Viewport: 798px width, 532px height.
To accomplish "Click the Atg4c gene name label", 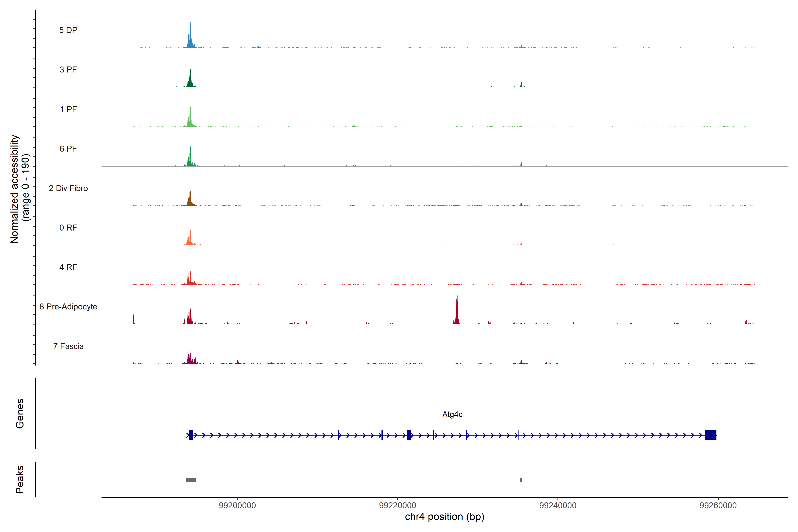I will pos(452,414).
